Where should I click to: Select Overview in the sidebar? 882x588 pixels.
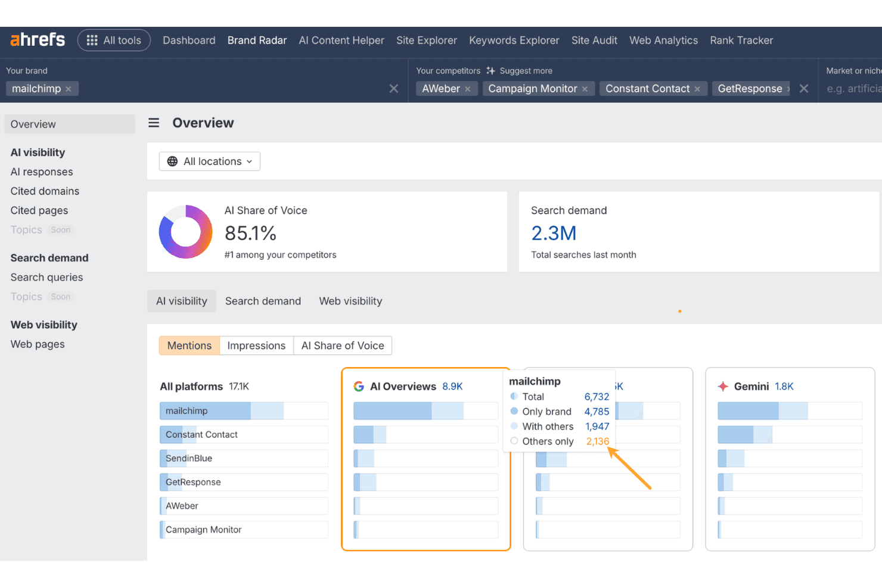coord(70,124)
